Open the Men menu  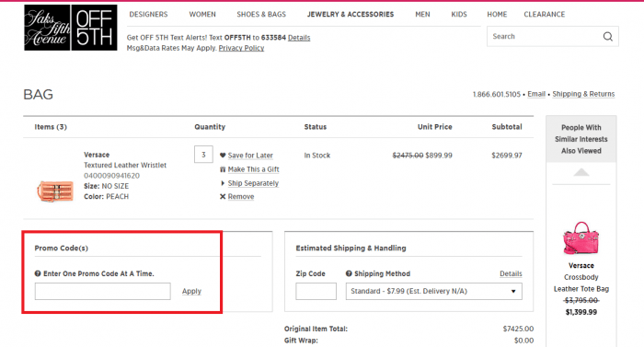point(422,15)
